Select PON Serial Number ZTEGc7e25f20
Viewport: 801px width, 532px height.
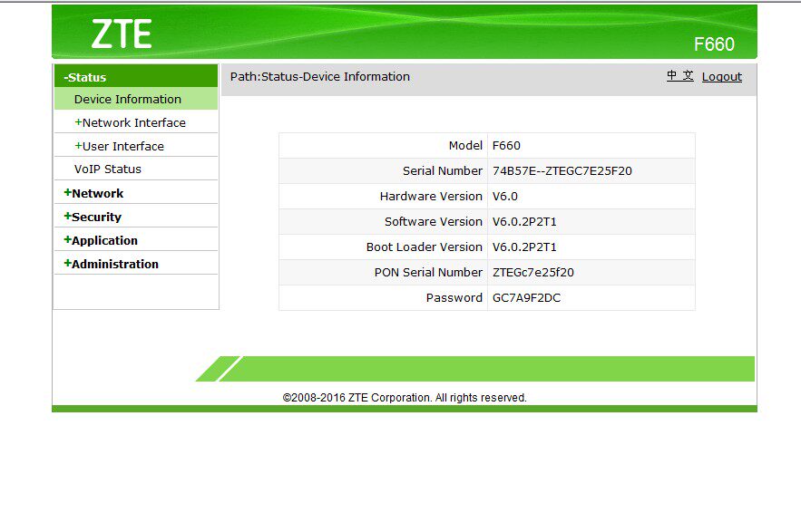point(533,272)
